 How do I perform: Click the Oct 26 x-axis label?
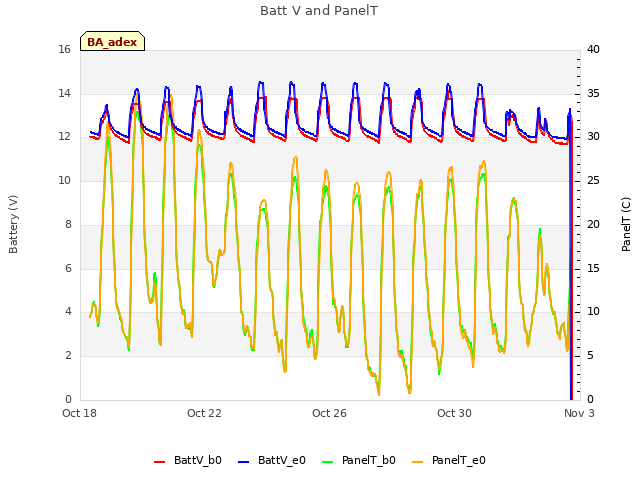pos(329,413)
